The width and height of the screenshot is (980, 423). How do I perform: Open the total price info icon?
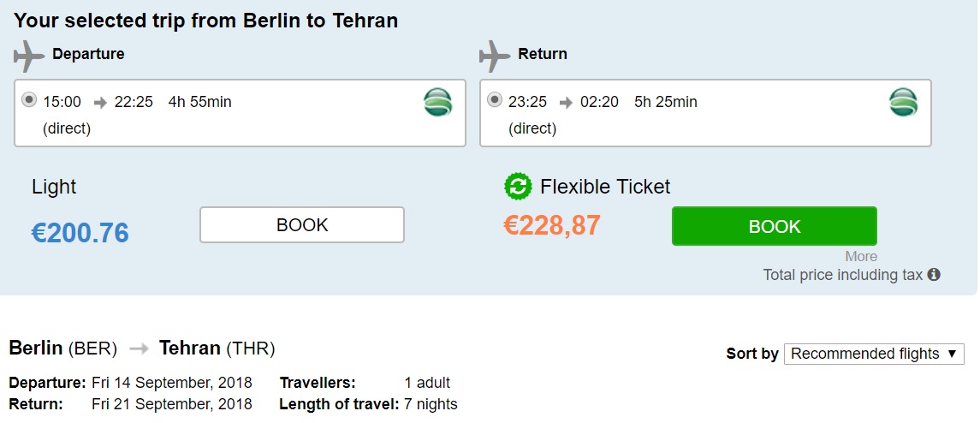point(934,275)
